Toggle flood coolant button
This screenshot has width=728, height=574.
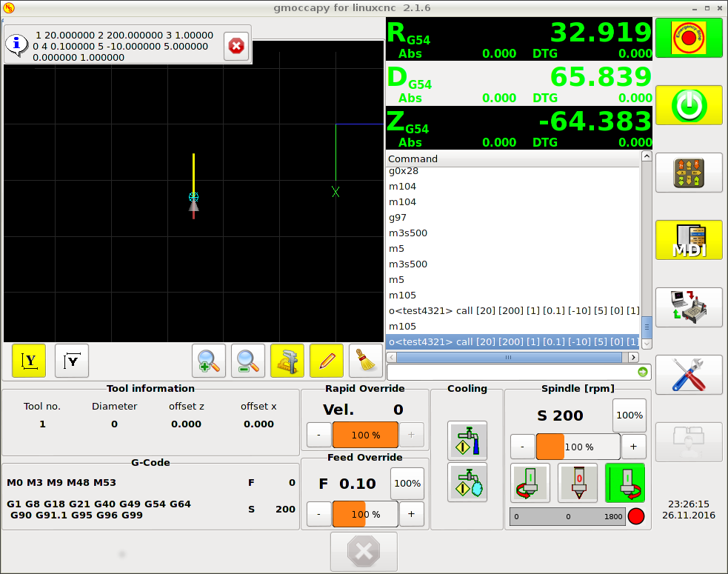click(467, 441)
